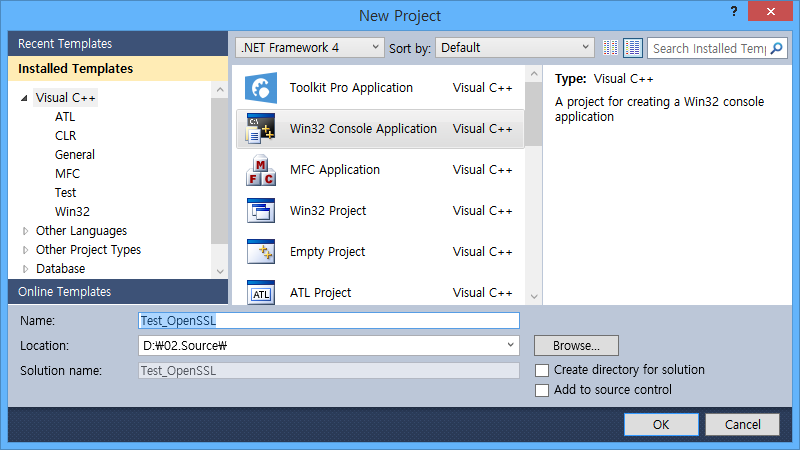The width and height of the screenshot is (800, 450).
Task: Open the Sort by Default dropdown
Action: point(515,47)
